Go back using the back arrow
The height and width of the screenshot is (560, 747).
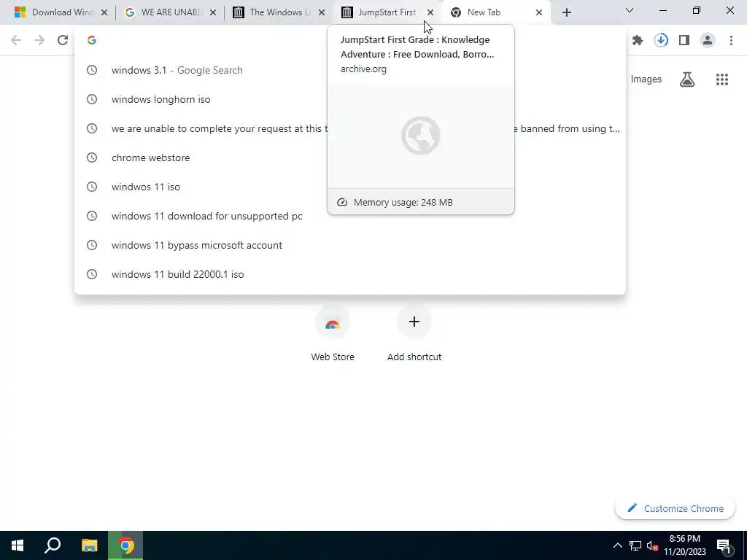[16, 40]
